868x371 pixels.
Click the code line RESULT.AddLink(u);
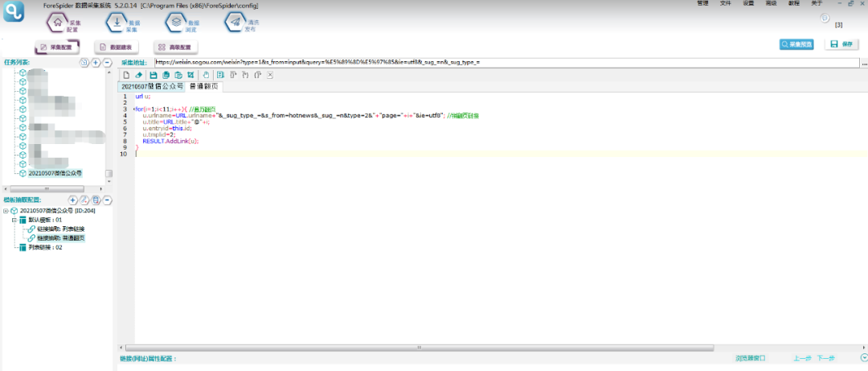(x=170, y=141)
